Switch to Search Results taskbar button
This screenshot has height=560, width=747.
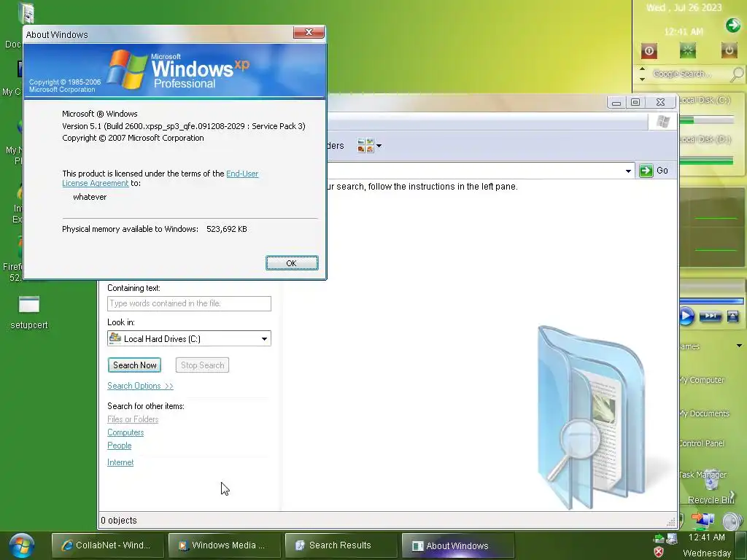341,545
